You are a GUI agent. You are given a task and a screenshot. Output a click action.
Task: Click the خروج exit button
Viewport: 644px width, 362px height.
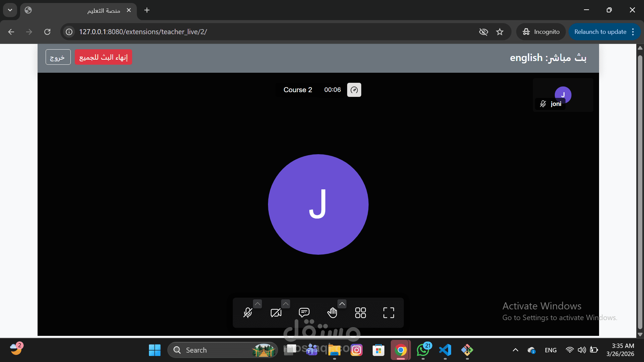coord(58,57)
